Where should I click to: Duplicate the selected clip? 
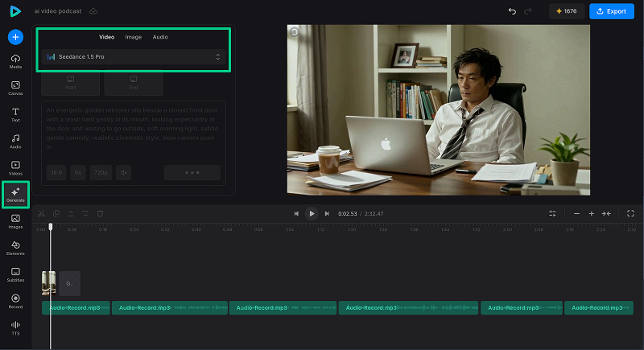(56, 213)
